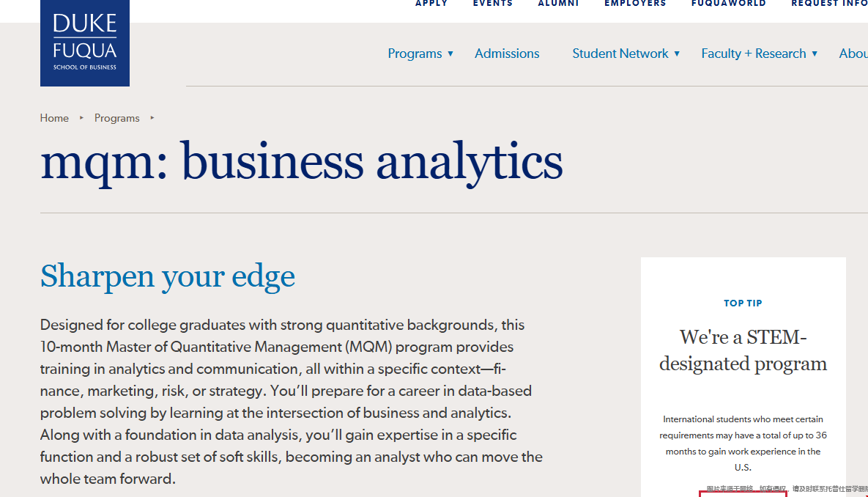This screenshot has height=497, width=868.
Task: Click the "We're a STEM-designated program" heading
Action: (743, 350)
